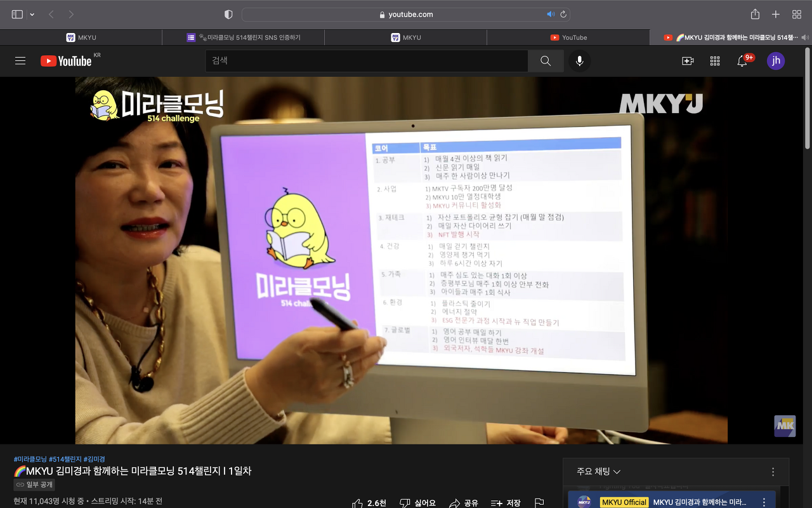Open jh account avatar menu
Viewport: 812px width, 508px height.
click(x=776, y=61)
